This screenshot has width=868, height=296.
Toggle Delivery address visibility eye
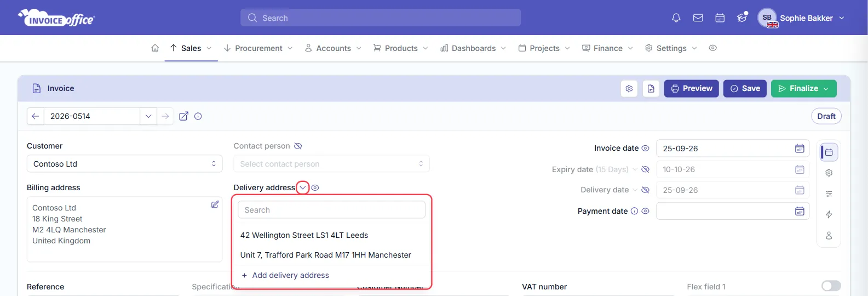click(x=315, y=188)
